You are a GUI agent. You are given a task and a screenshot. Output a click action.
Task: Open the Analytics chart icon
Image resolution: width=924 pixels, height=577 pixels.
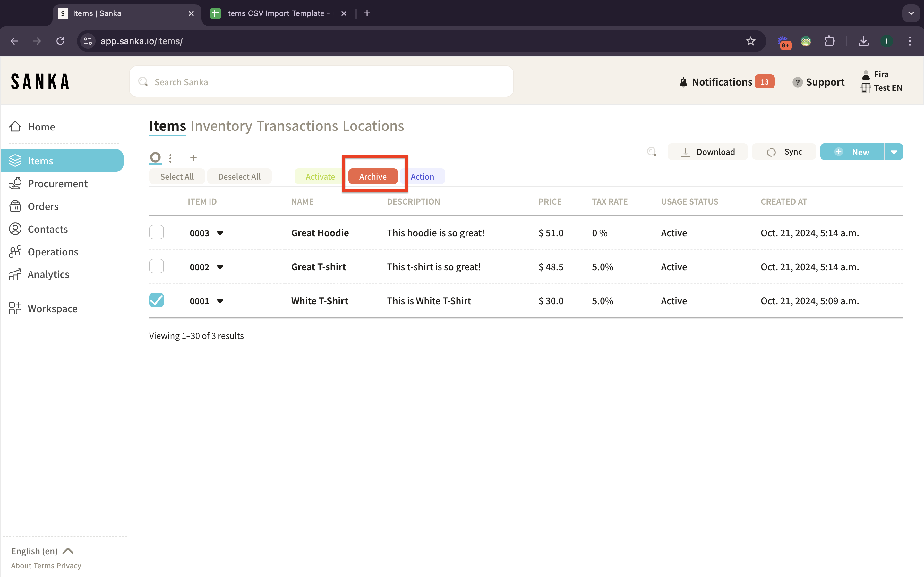[15, 274]
